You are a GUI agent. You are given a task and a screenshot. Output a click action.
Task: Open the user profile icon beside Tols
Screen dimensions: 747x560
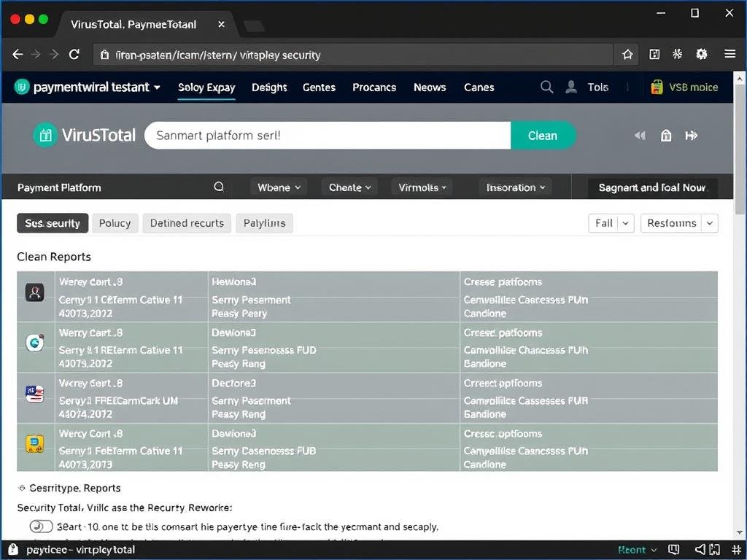pos(571,87)
